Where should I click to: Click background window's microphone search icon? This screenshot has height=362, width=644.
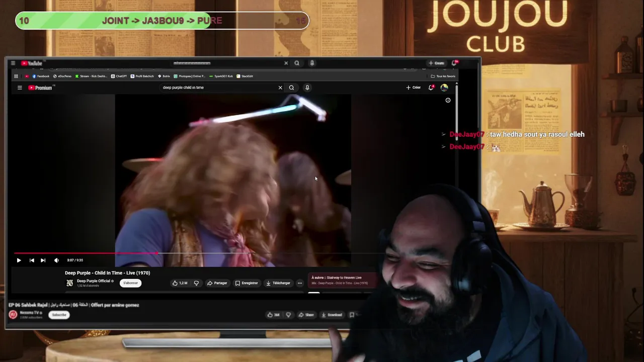click(x=312, y=63)
